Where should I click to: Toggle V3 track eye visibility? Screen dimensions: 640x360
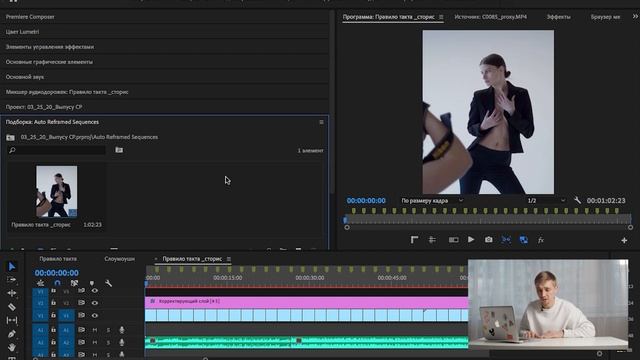click(x=95, y=291)
